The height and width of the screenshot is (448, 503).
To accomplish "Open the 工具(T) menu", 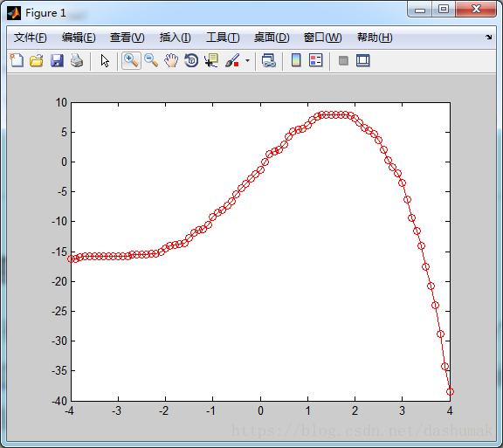I will 223,38.
